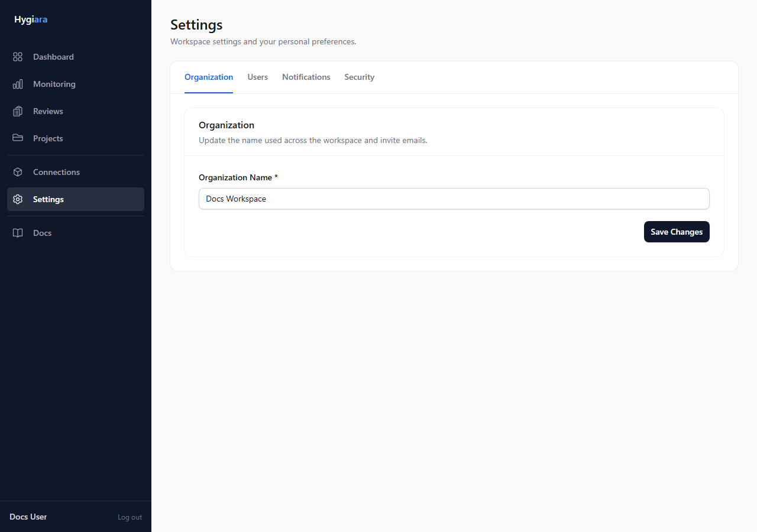Open the Dashboard page label
The width and height of the screenshot is (757, 532).
pos(53,57)
